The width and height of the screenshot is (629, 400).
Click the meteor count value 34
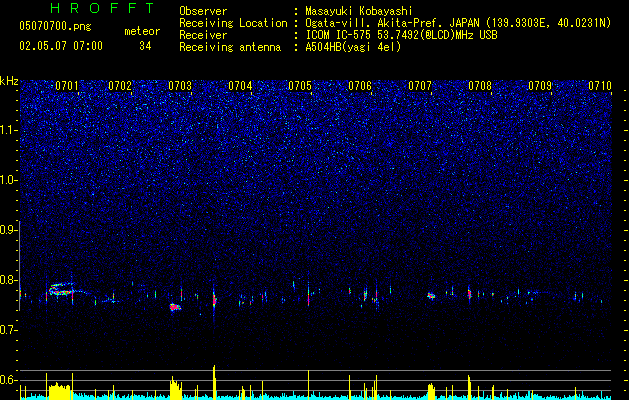point(145,46)
